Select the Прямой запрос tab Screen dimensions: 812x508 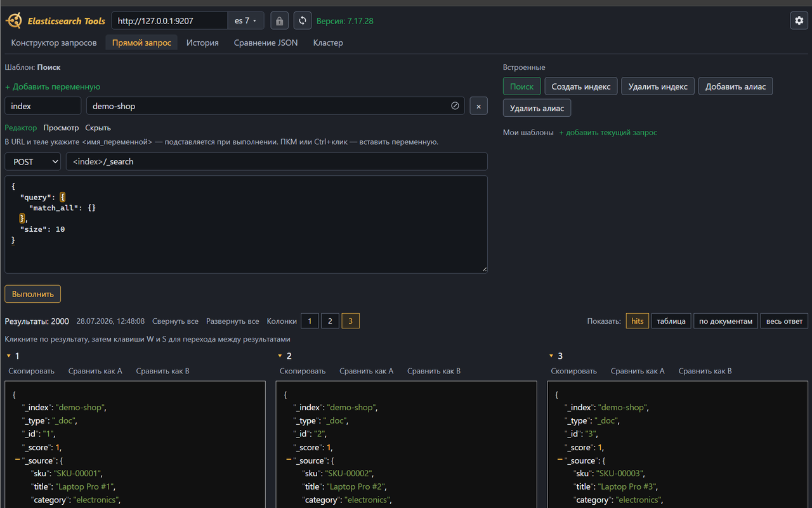(141, 43)
